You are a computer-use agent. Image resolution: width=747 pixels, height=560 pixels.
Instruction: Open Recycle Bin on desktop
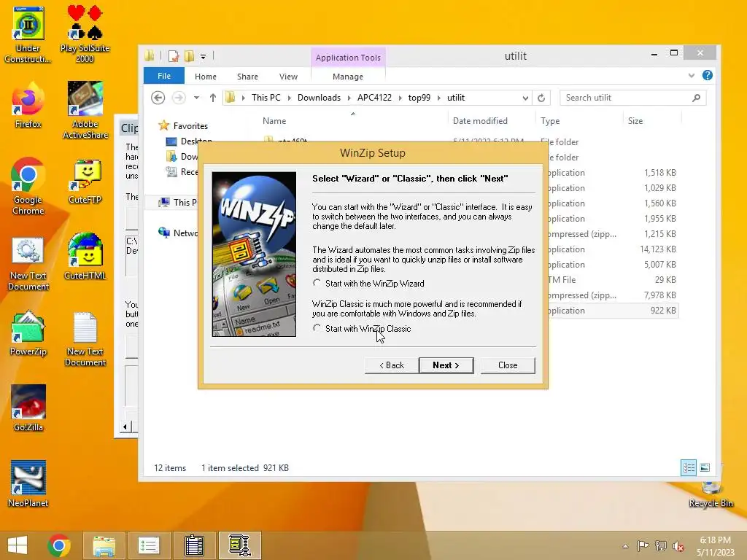pos(711,495)
